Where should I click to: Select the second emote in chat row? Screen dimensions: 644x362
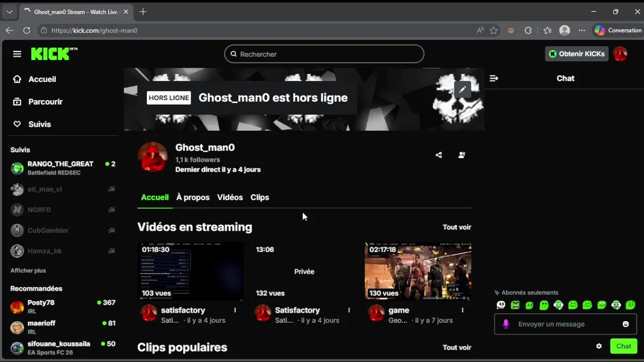(x=515, y=305)
